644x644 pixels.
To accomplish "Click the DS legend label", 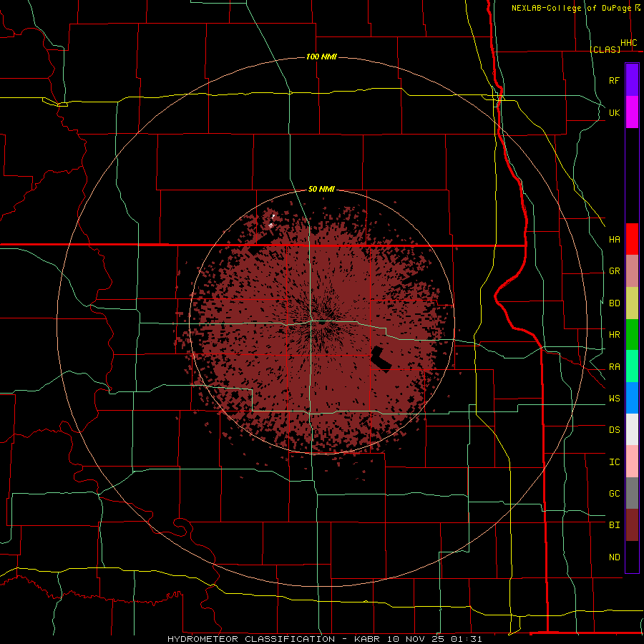I will 614,430.
